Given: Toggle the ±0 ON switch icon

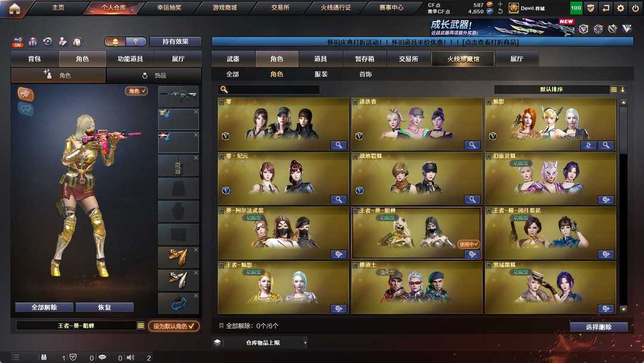Looking at the screenshot, I should (x=18, y=42).
